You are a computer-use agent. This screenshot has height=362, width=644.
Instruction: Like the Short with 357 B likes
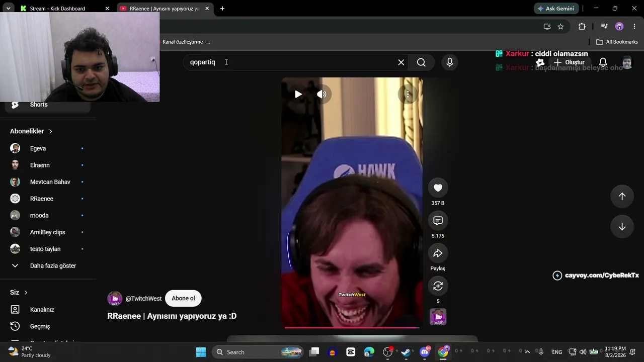(x=438, y=188)
